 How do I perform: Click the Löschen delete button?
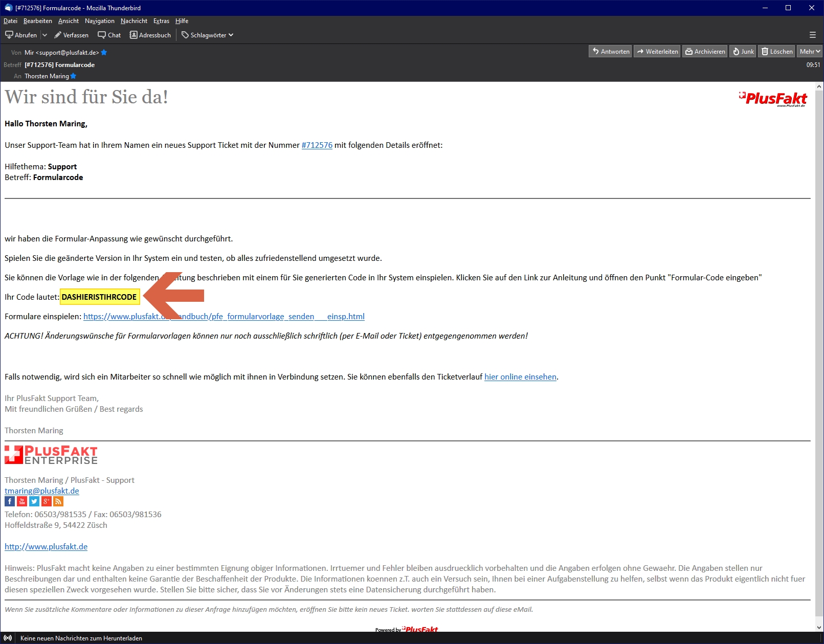tap(776, 51)
